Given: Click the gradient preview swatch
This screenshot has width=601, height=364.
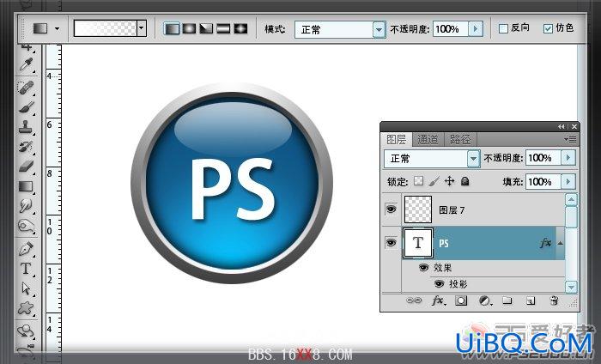Looking at the screenshot, I should (106, 28).
